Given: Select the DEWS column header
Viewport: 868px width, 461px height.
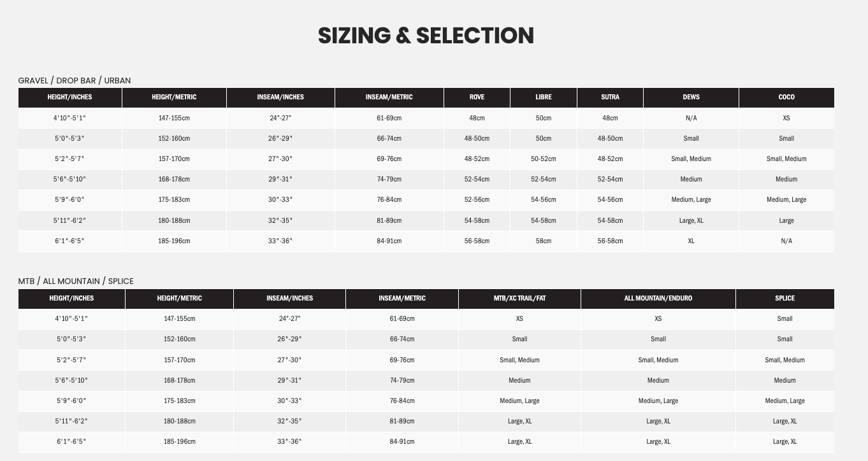Looking at the screenshot, I should coord(691,97).
